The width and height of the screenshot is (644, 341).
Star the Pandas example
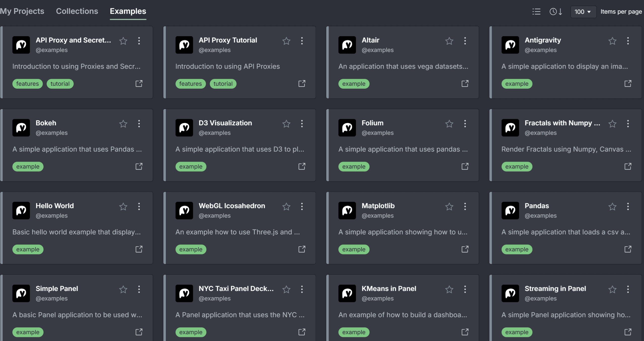click(612, 207)
